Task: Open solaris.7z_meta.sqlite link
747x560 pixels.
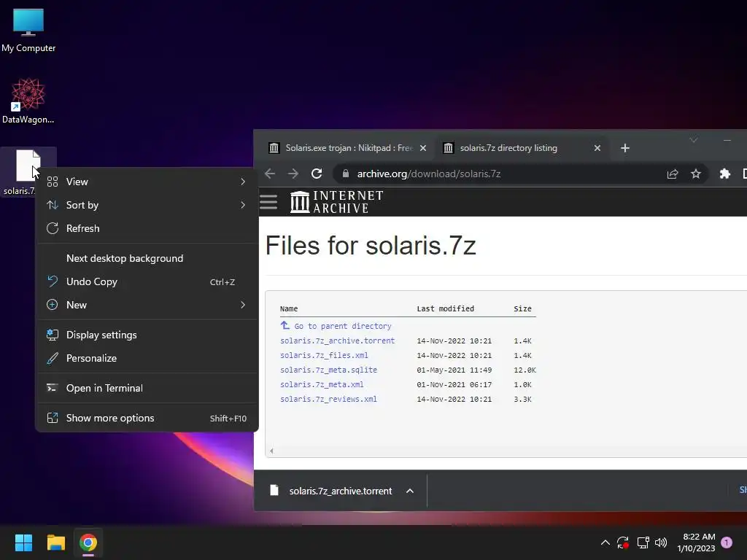Action: pos(329,370)
